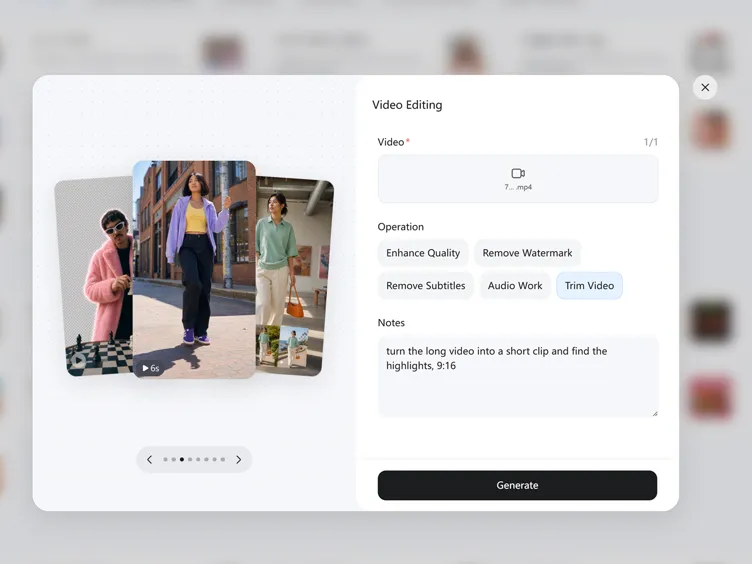Jump to the first carousel dot
752x564 pixels.
(165, 459)
